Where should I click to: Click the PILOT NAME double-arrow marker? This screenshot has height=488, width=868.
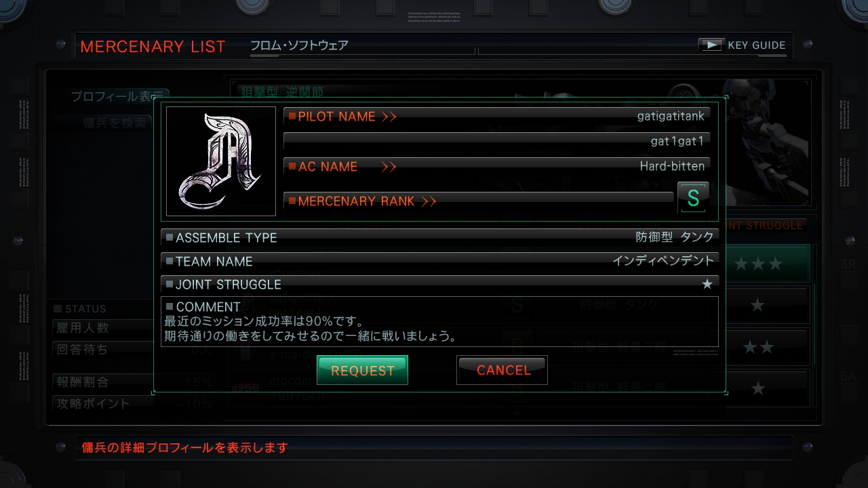click(x=389, y=117)
